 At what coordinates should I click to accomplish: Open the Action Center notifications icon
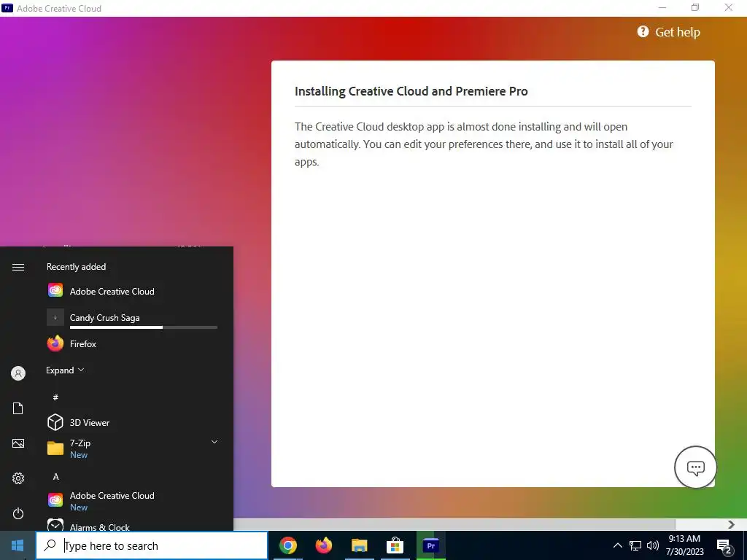724,546
